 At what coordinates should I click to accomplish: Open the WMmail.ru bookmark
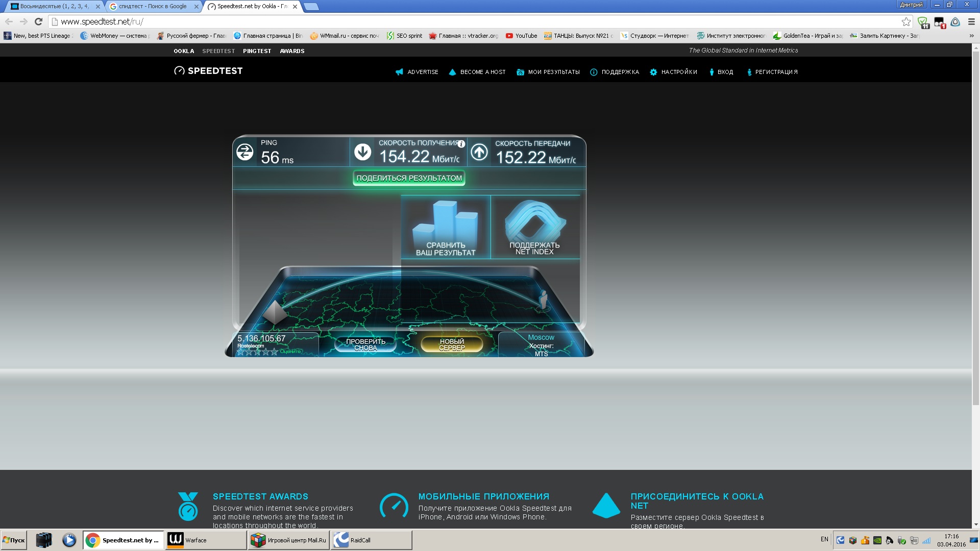point(345,36)
